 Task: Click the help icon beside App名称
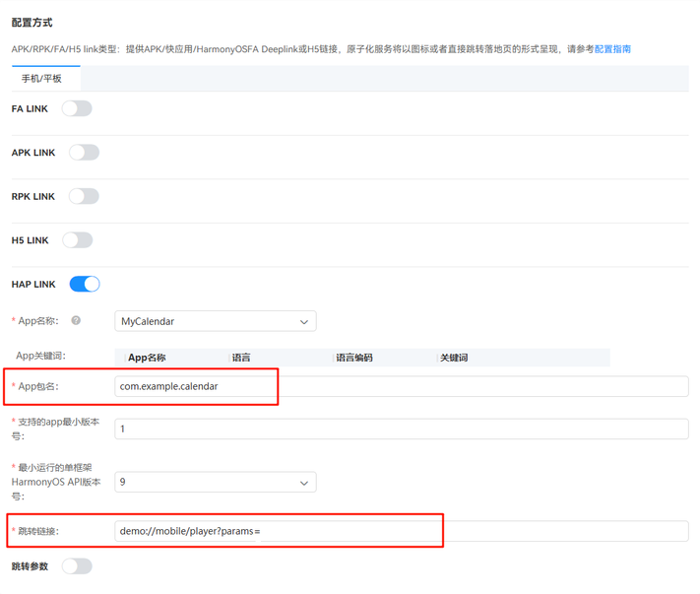tap(76, 321)
